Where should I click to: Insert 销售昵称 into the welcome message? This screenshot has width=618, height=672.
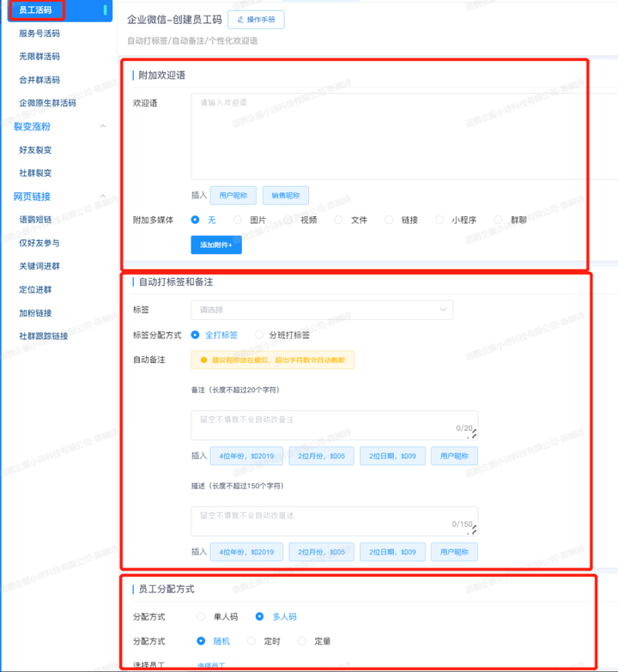(285, 195)
